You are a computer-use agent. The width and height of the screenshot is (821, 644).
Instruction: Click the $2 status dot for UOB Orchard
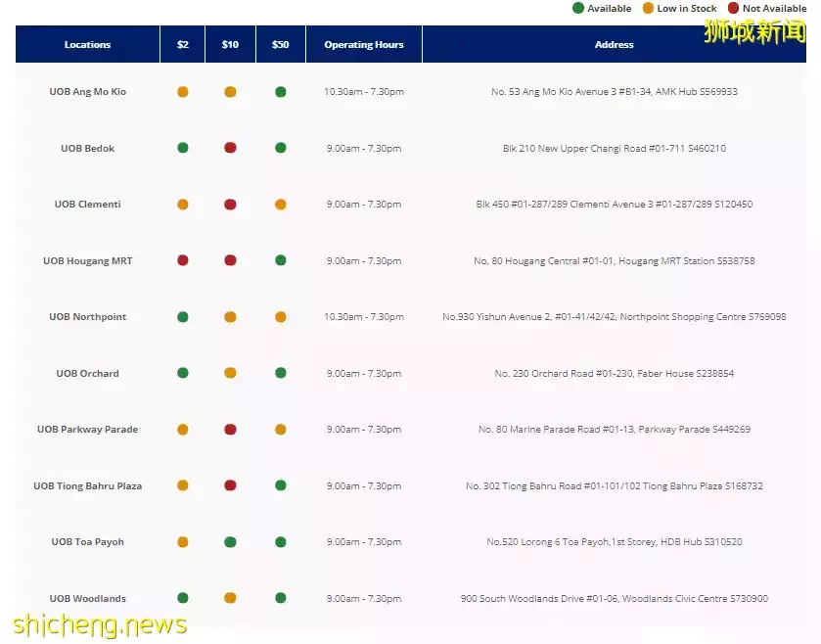tap(183, 373)
